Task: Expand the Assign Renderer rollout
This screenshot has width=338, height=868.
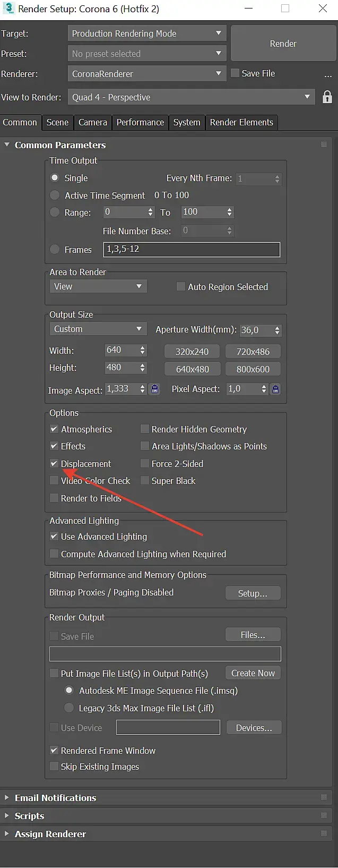Action: (x=7, y=833)
